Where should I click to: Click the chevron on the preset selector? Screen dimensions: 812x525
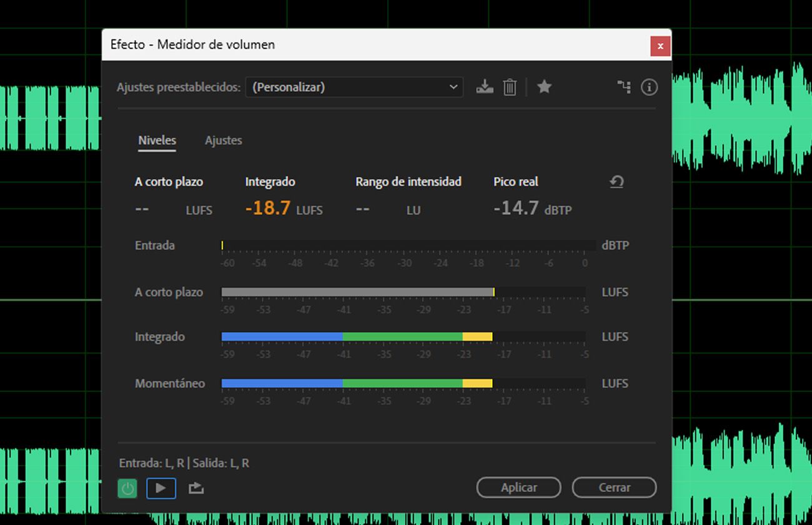(x=454, y=87)
